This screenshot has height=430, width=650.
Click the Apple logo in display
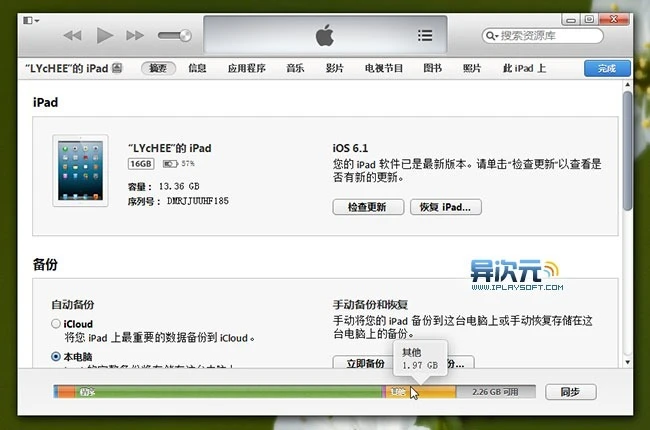pos(325,35)
